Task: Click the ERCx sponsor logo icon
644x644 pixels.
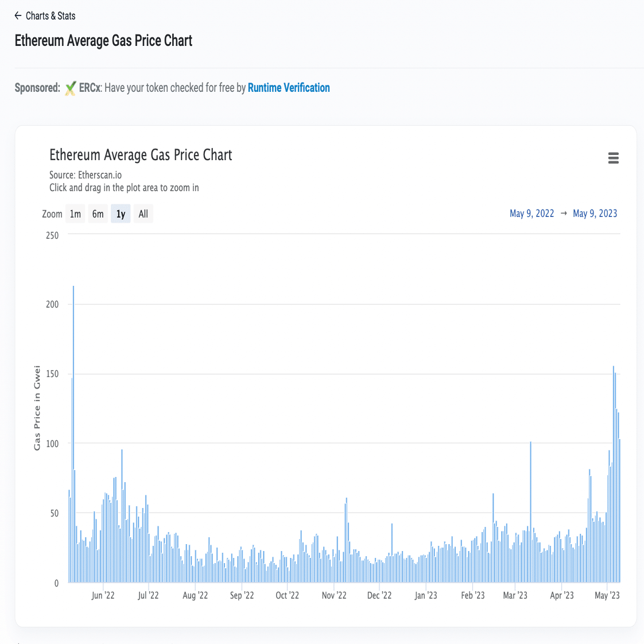Action: click(70, 88)
